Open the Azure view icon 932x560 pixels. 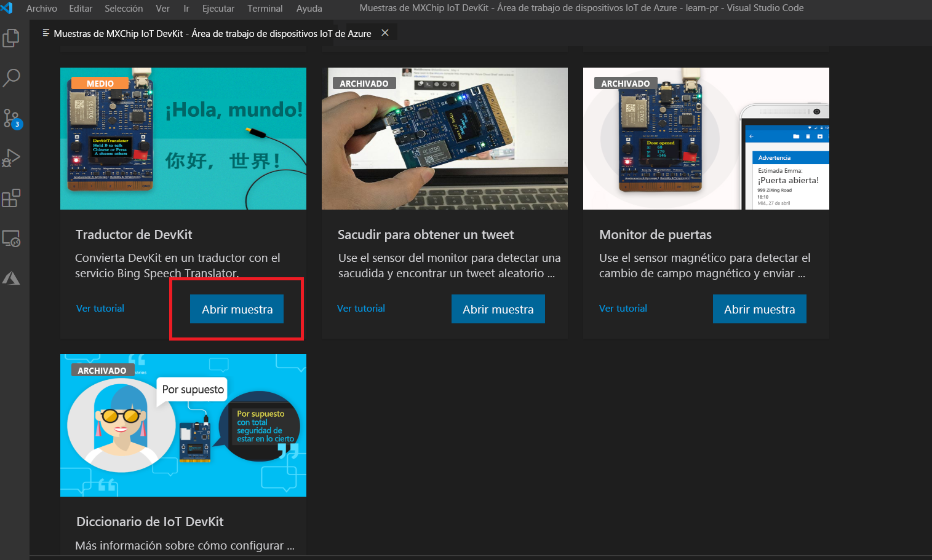11,278
